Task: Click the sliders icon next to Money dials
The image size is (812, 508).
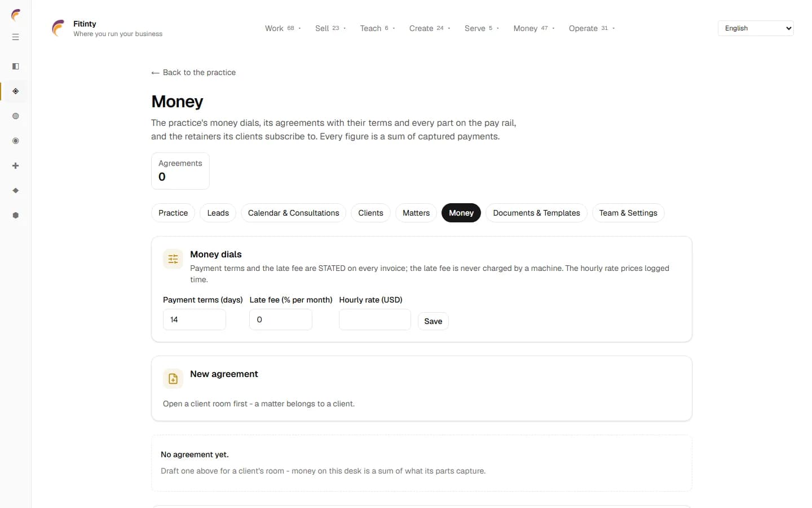Action: pyautogui.click(x=173, y=259)
